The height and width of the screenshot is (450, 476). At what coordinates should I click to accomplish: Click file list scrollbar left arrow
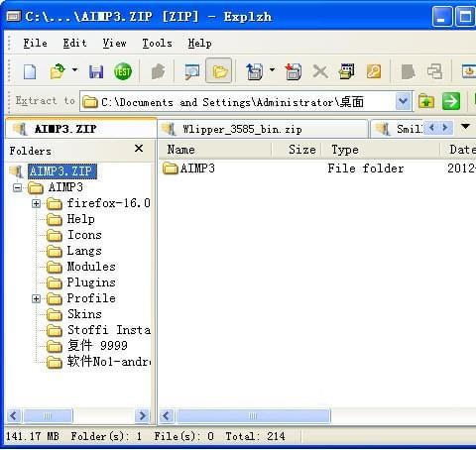[167, 415]
